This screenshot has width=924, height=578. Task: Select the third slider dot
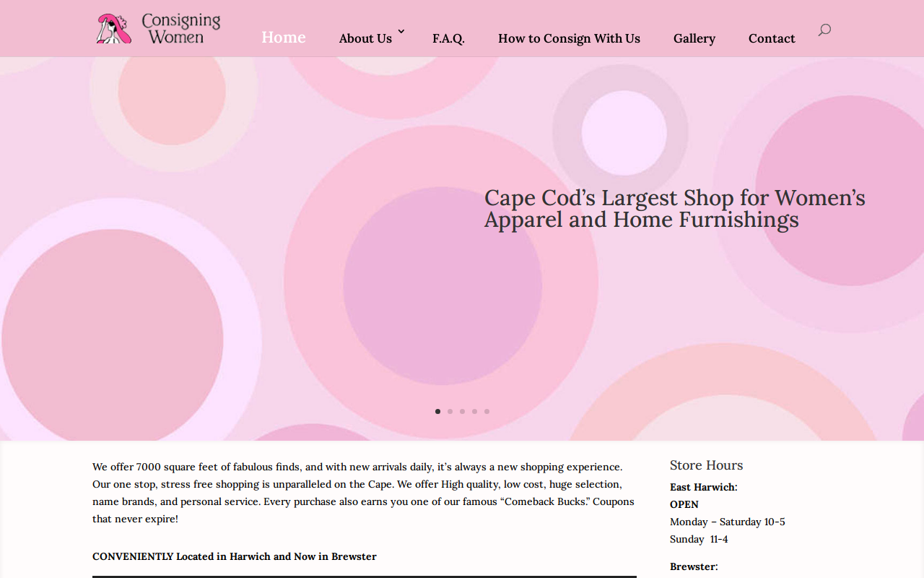click(462, 411)
